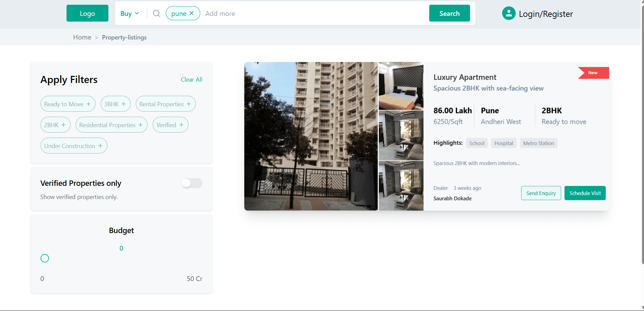Click the search magnifier icon
This screenshot has width=644, height=311.
tap(156, 13)
